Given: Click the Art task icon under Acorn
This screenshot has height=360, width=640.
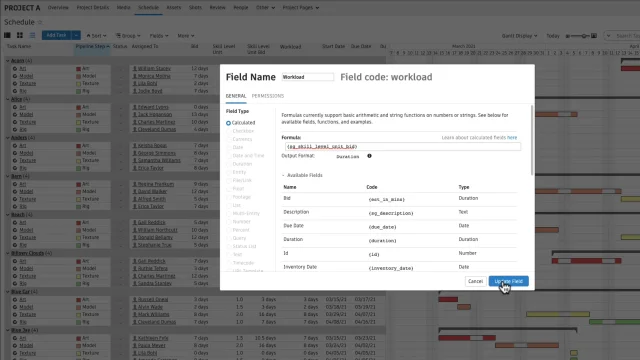Looking at the screenshot, I should point(15,69).
